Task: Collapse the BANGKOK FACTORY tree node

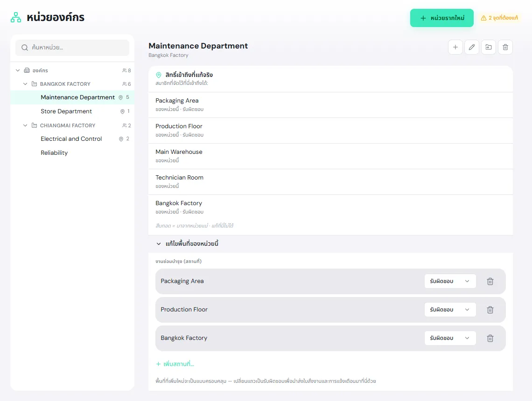Action: click(x=25, y=84)
